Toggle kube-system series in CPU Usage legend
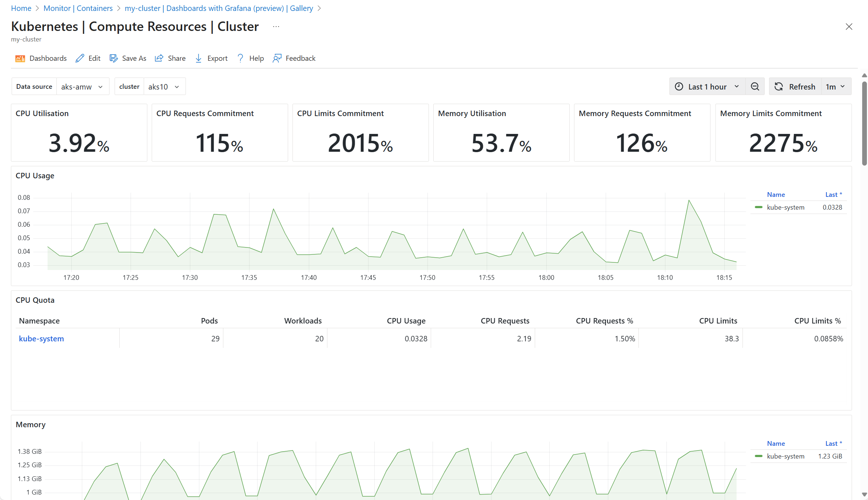 pyautogui.click(x=785, y=207)
